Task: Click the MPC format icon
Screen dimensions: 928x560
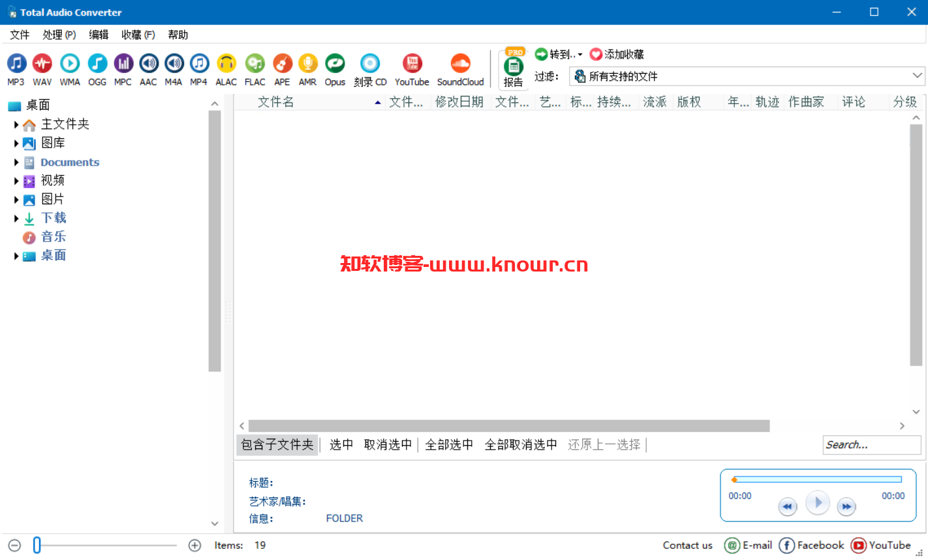Action: pos(123,63)
